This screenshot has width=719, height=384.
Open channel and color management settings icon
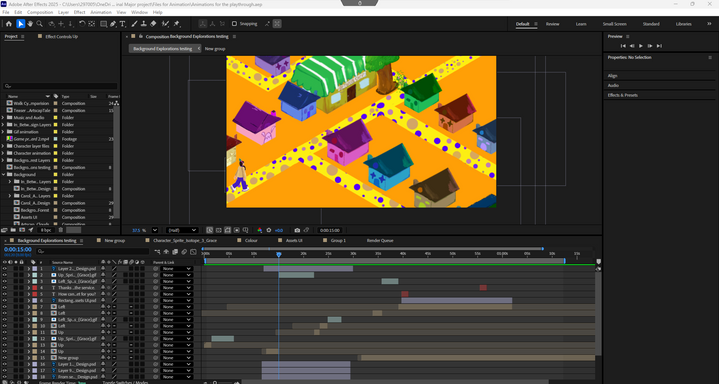pyautogui.click(x=260, y=230)
